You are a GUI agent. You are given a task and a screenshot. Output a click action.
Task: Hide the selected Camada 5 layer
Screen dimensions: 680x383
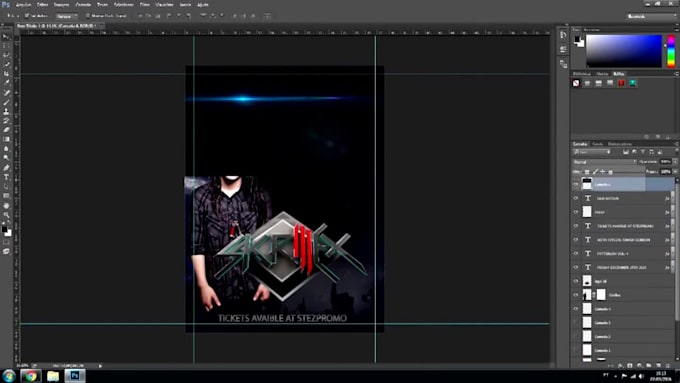point(576,184)
